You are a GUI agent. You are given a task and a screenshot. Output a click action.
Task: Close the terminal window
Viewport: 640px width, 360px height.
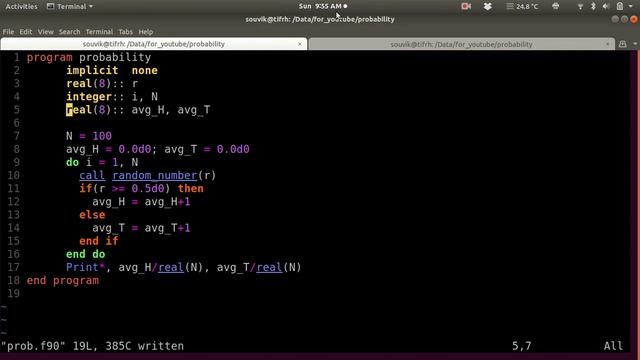coord(633,19)
